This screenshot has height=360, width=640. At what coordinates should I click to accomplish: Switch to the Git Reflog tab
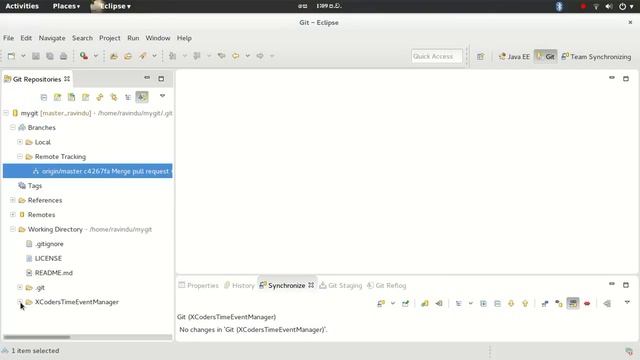click(x=387, y=285)
